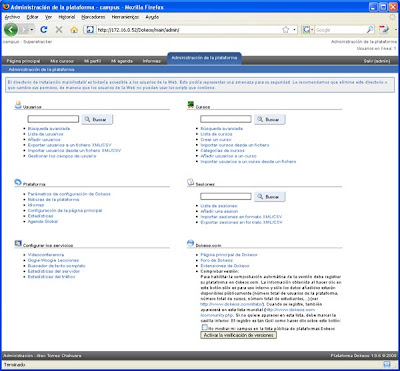Click Activar la verificación de versiones button
The height and width of the screenshot is (371, 400).
pyautogui.click(x=239, y=335)
